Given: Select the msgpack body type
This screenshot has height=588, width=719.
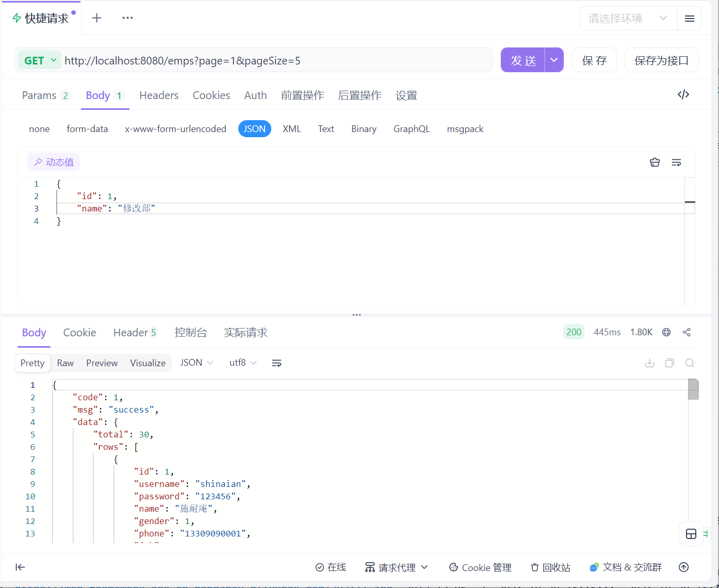Looking at the screenshot, I should 465,129.
